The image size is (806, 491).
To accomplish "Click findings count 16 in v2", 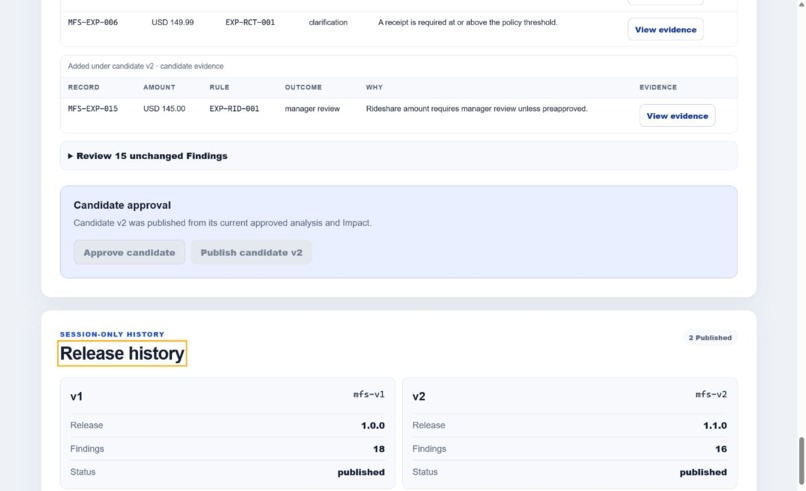I will click(x=721, y=449).
